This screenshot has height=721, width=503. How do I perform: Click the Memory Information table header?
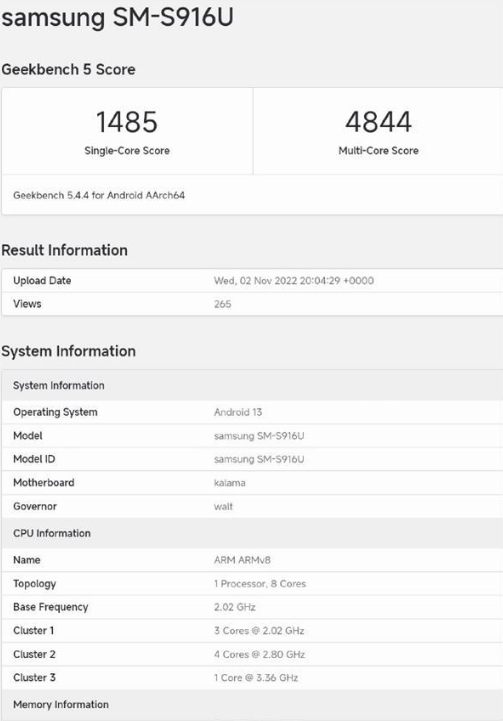(x=252, y=704)
